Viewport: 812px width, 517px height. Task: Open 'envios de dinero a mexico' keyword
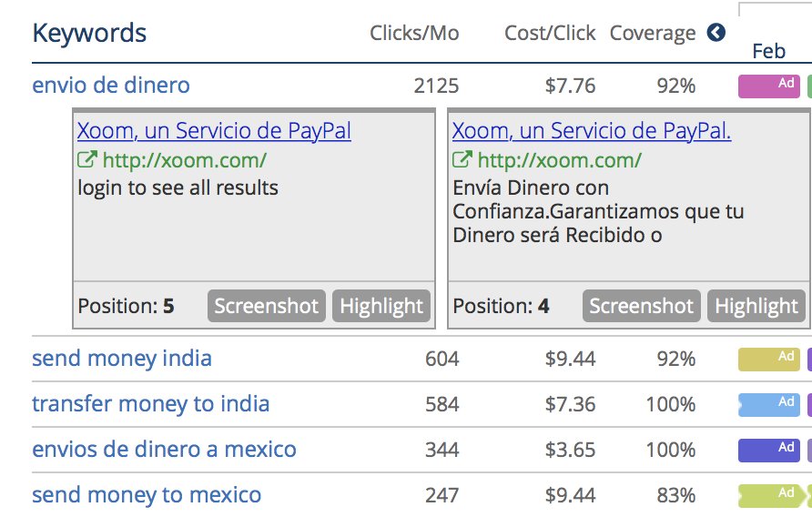(164, 450)
